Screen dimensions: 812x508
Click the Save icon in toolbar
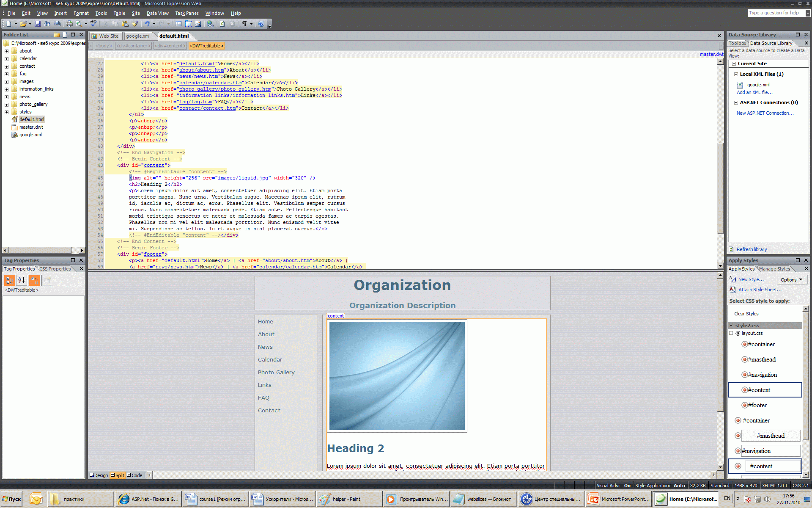click(x=38, y=24)
